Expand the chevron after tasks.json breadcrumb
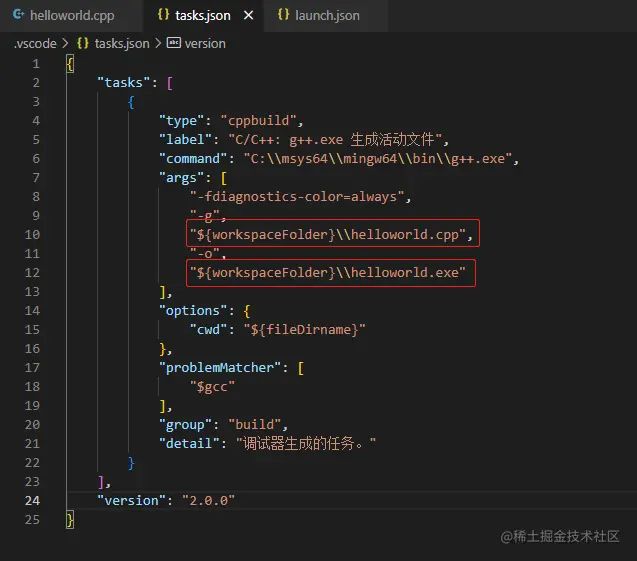637x561 pixels. (x=158, y=43)
